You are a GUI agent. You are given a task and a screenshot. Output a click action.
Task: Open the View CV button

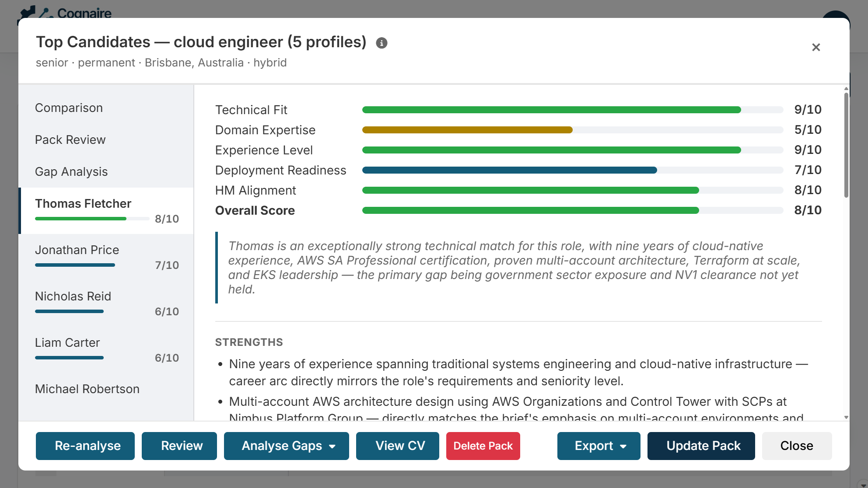pos(397,446)
